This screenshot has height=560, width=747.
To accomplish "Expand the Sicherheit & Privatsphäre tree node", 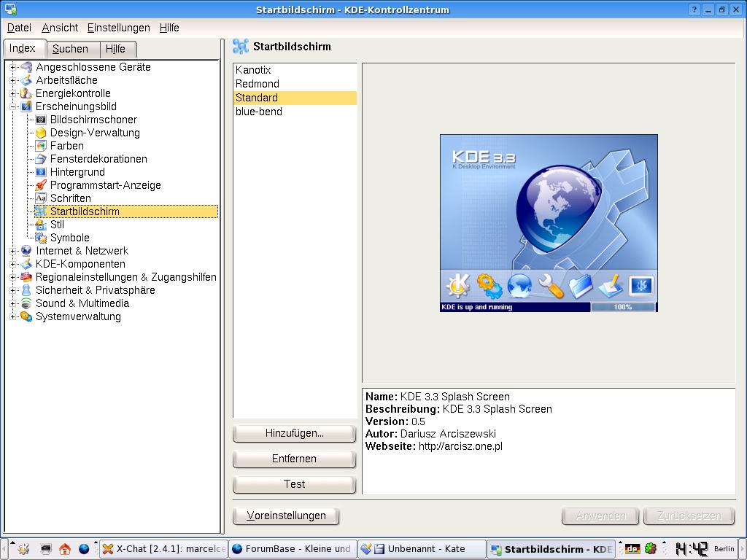I will click(13, 290).
